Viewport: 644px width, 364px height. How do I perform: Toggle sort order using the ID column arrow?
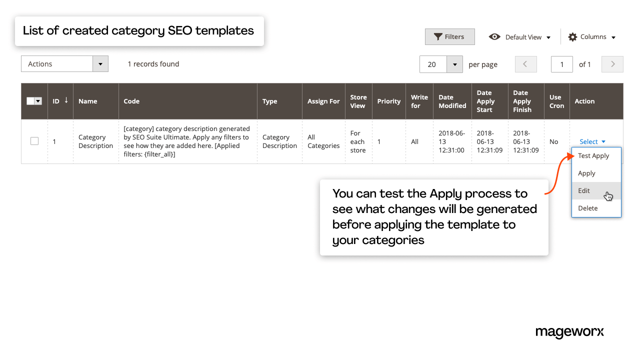(66, 100)
